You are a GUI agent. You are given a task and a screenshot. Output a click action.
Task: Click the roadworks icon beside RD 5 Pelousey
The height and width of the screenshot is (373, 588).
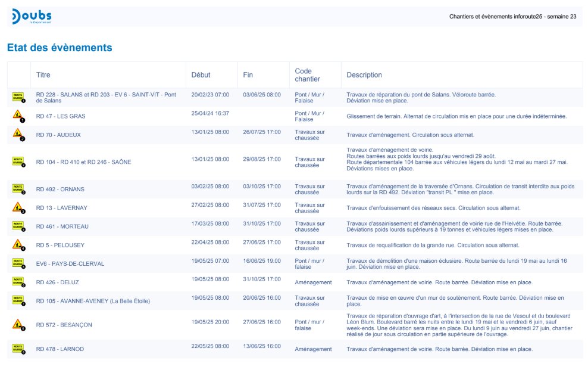click(x=18, y=245)
